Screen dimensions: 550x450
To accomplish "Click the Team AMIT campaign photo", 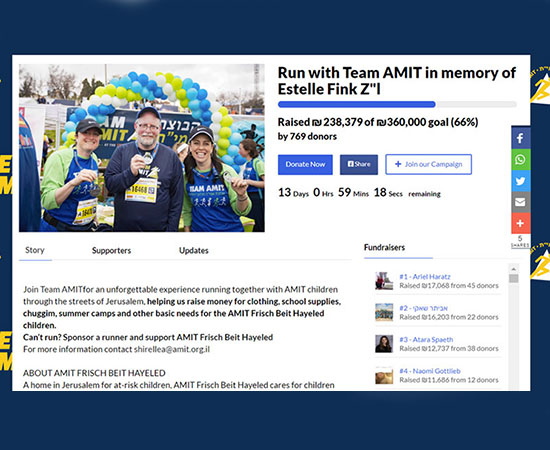I will click(x=142, y=148).
